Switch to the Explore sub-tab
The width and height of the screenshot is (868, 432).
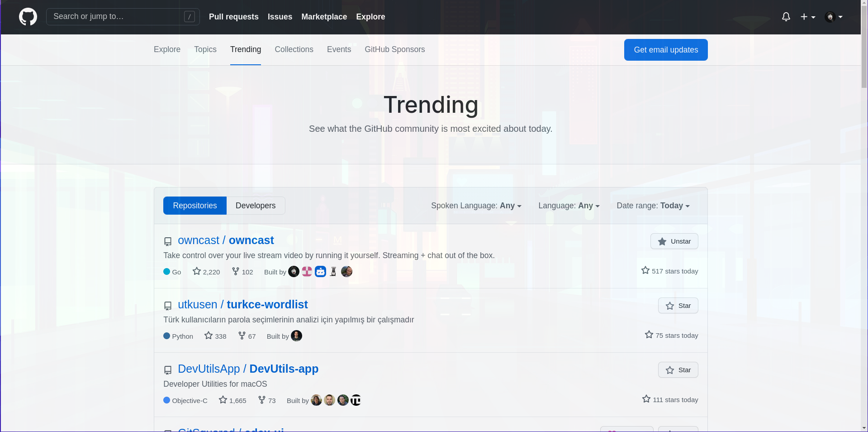click(167, 49)
